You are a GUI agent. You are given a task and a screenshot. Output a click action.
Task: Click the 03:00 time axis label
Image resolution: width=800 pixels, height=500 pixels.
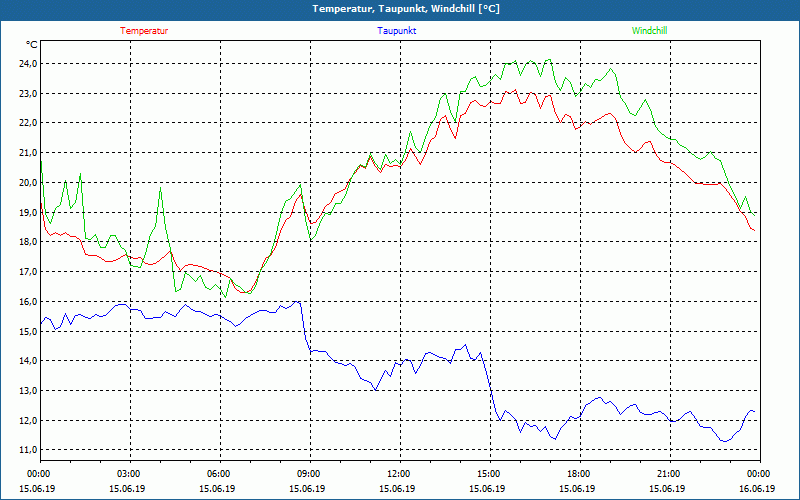(131, 473)
